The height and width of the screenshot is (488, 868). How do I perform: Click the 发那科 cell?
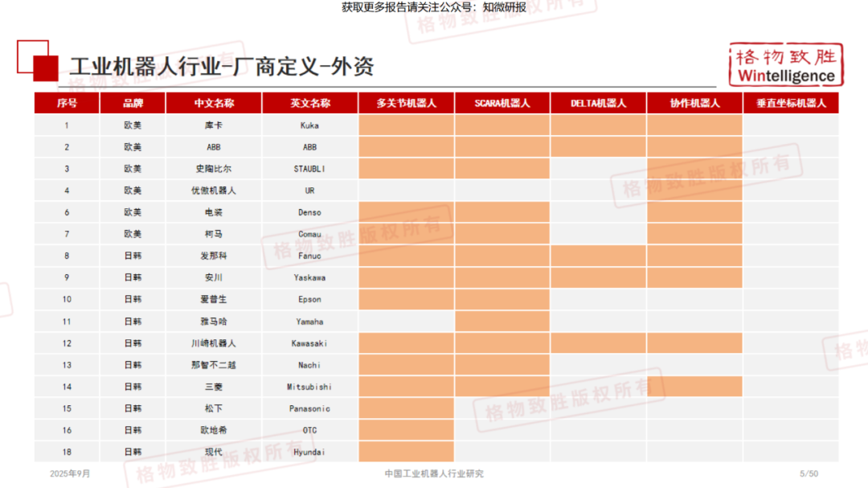pyautogui.click(x=214, y=256)
